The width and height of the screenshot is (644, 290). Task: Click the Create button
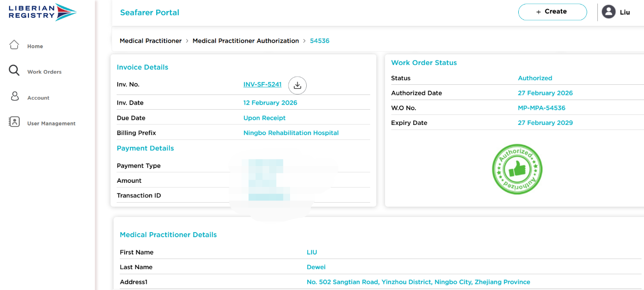coord(552,12)
